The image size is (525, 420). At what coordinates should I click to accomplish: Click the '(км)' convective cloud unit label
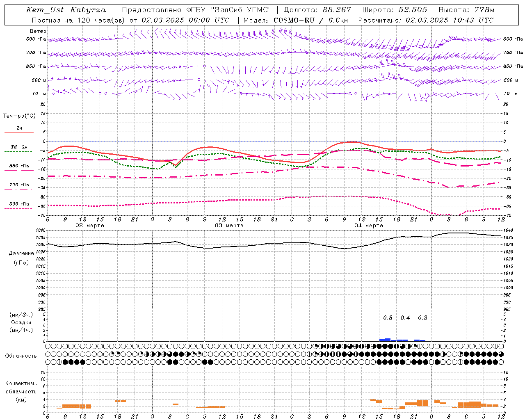coord(21,399)
